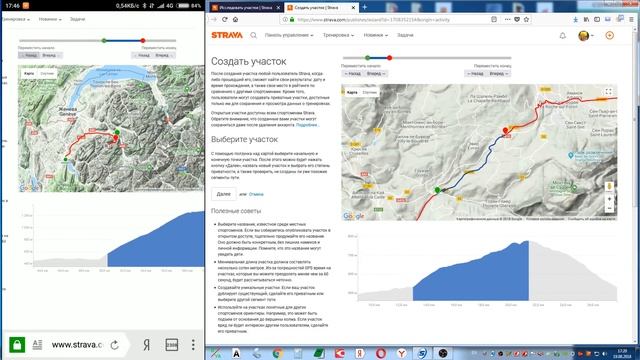Click the Pocket save icon

517,19
